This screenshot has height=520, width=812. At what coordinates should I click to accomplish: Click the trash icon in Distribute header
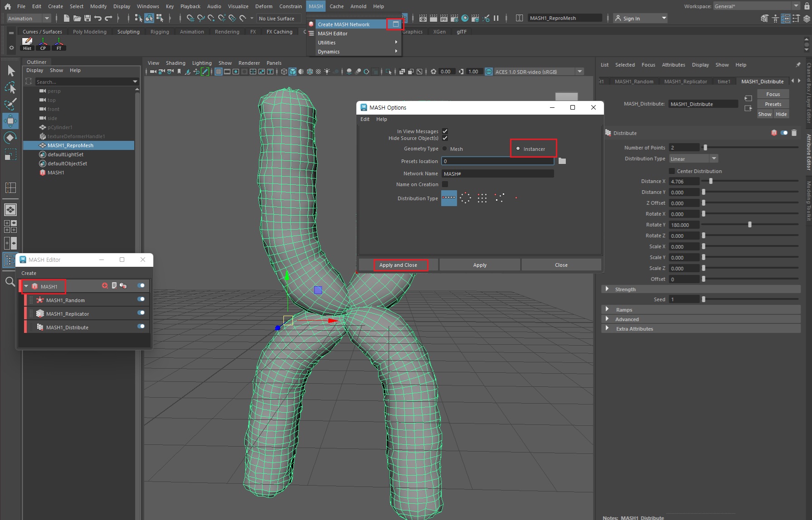pyautogui.click(x=794, y=133)
